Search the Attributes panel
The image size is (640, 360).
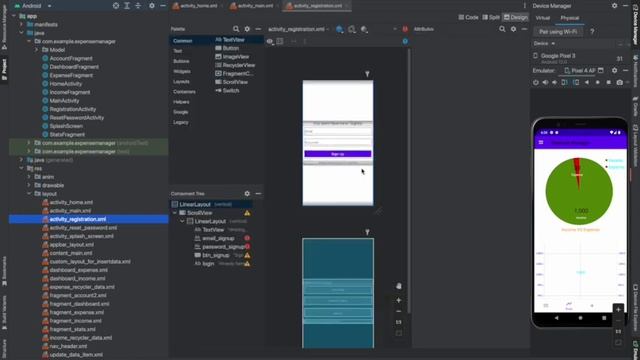tap(502, 29)
